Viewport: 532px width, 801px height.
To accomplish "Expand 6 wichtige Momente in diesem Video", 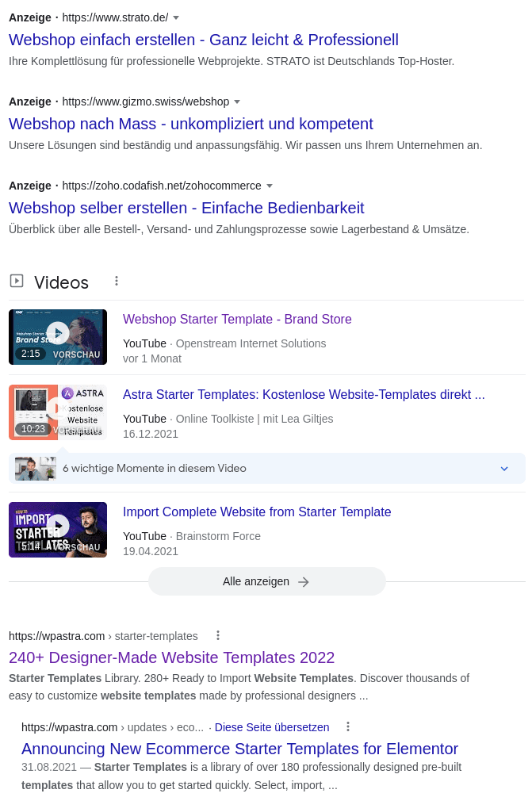I will tap(504, 469).
